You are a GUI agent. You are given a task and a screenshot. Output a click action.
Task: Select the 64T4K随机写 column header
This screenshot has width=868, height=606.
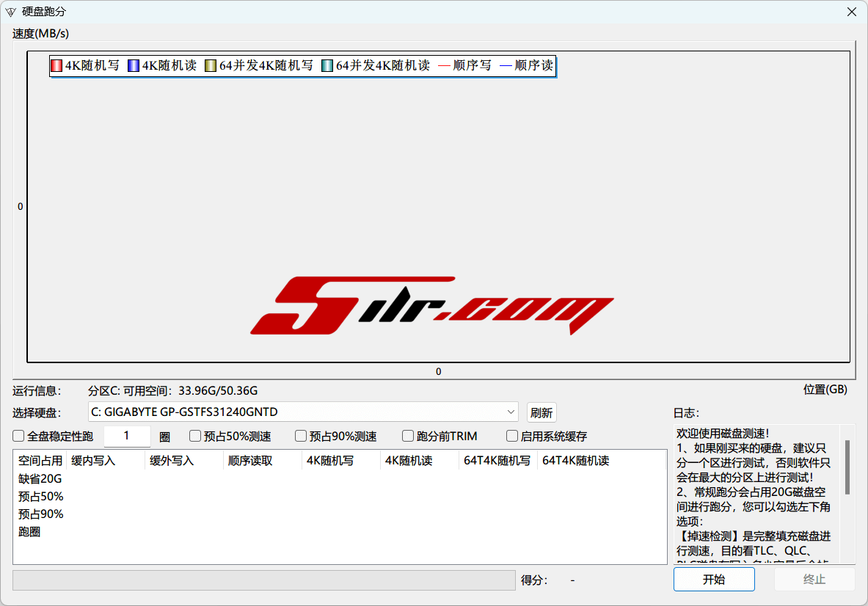pyautogui.click(x=498, y=461)
